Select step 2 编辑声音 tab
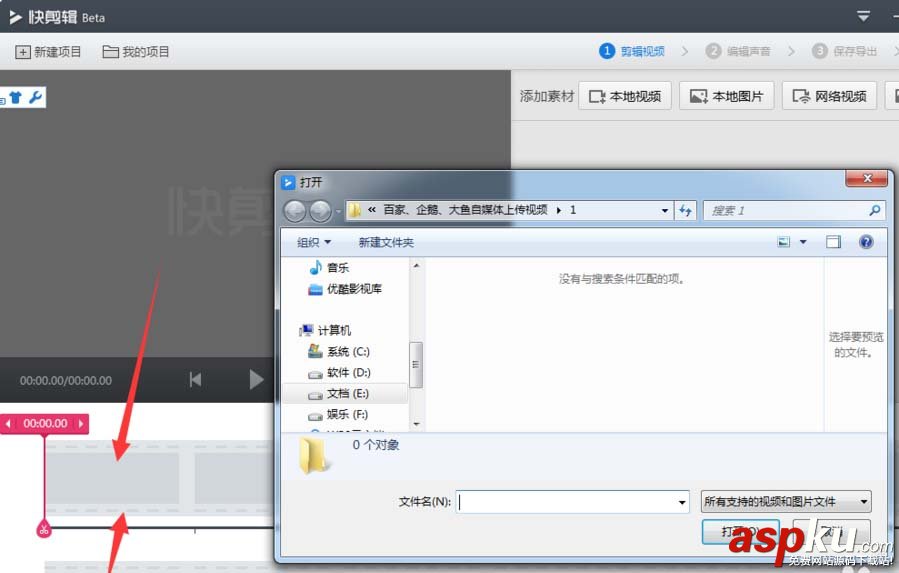Viewport: 899px width, 573px height. (x=738, y=51)
